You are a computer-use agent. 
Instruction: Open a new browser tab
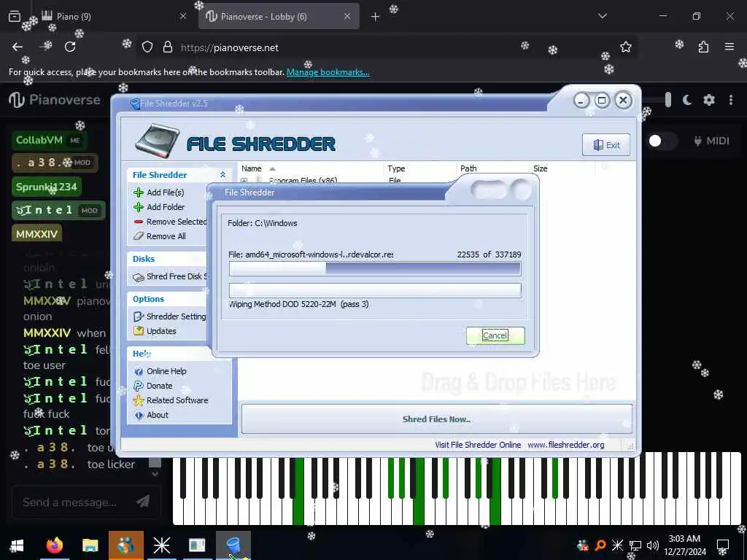coord(376,17)
